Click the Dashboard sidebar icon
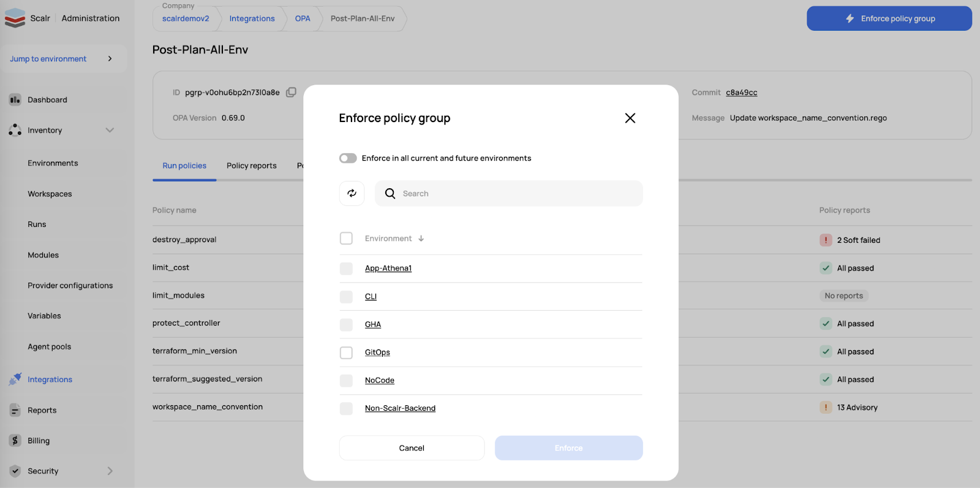This screenshot has width=980, height=488. click(15, 100)
